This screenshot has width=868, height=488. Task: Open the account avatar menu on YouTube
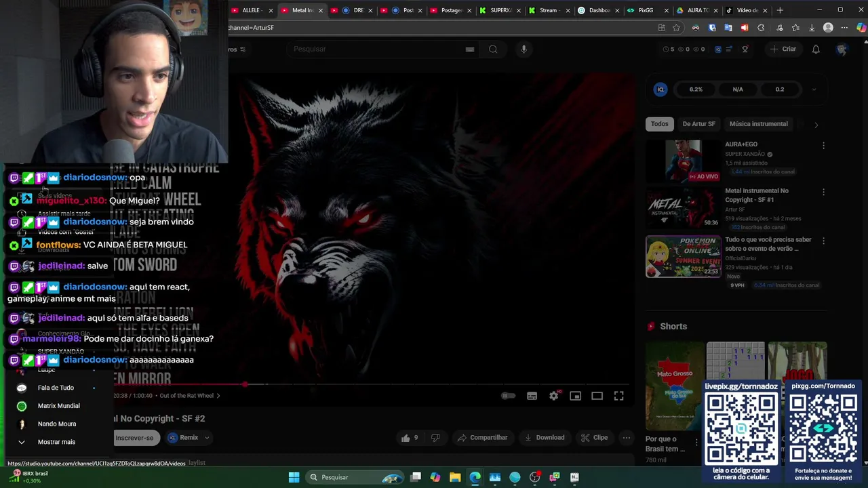[x=842, y=49]
